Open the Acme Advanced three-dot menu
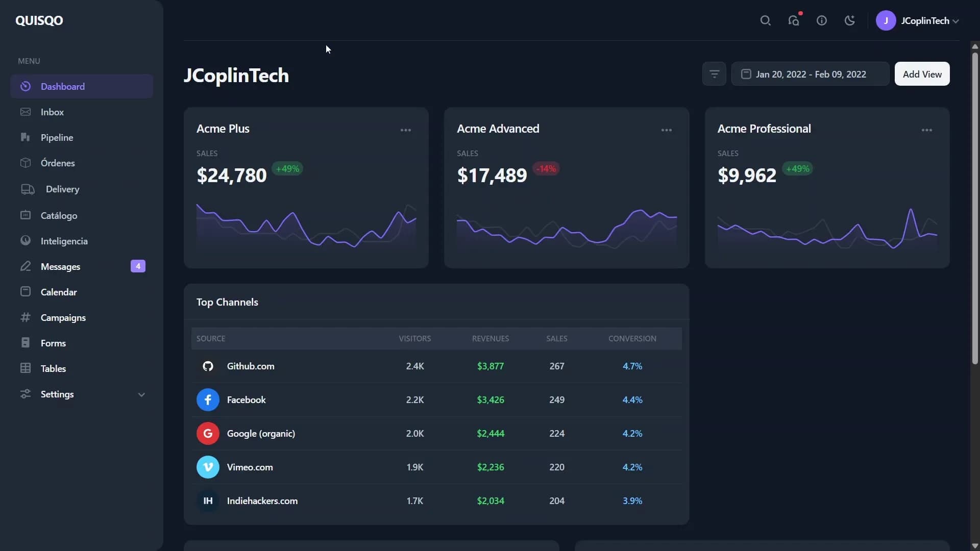 pyautogui.click(x=667, y=130)
